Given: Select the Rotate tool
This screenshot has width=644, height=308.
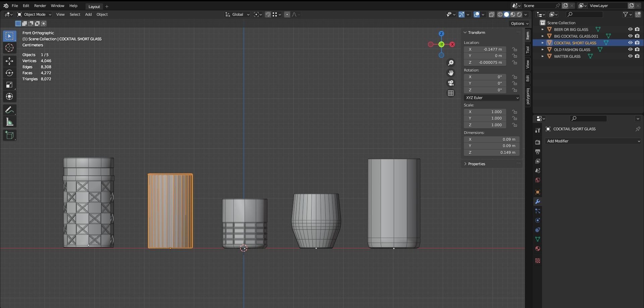Looking at the screenshot, I should tap(9, 73).
